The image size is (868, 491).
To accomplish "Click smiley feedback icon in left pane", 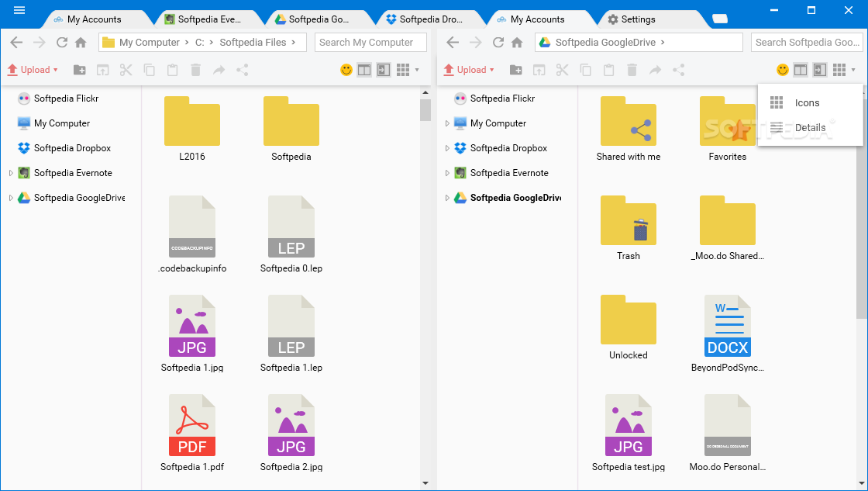I will coord(346,70).
